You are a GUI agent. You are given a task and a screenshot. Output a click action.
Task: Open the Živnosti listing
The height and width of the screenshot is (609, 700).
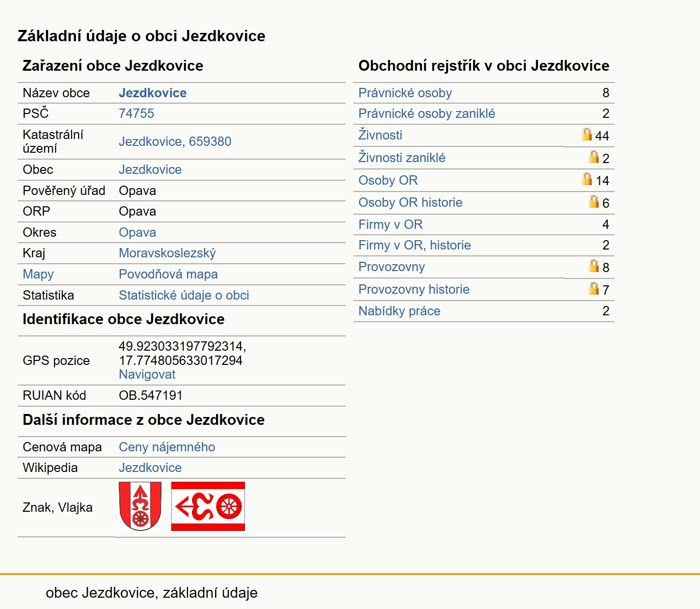(380, 135)
